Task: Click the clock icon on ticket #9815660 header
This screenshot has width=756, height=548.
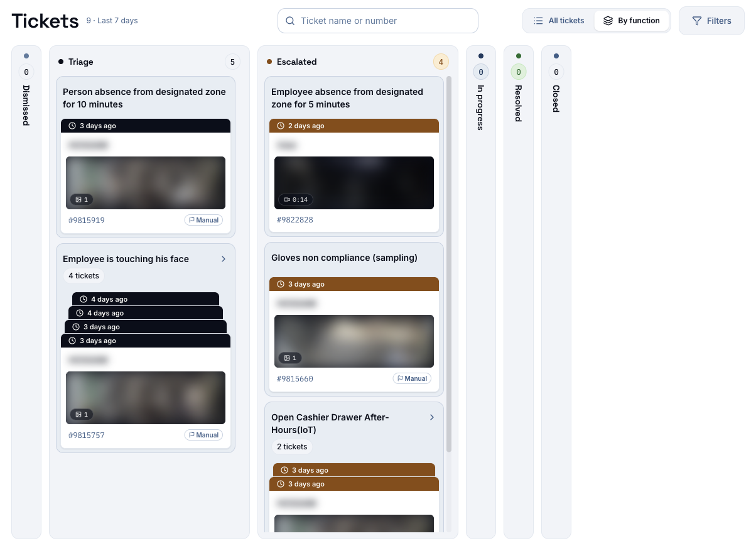Action: click(x=281, y=285)
